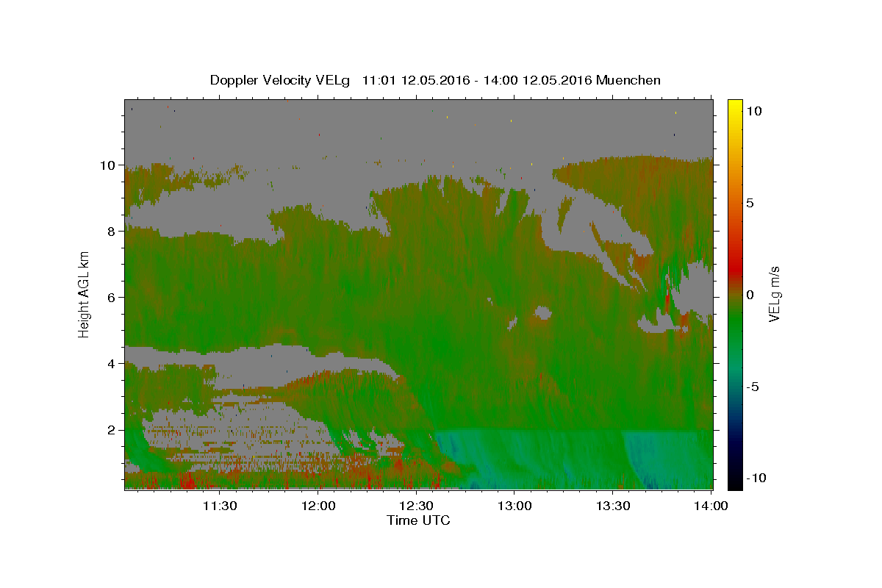The width and height of the screenshot is (882, 588).
Task: Click the Time UTC axis title
Action: click(418, 520)
